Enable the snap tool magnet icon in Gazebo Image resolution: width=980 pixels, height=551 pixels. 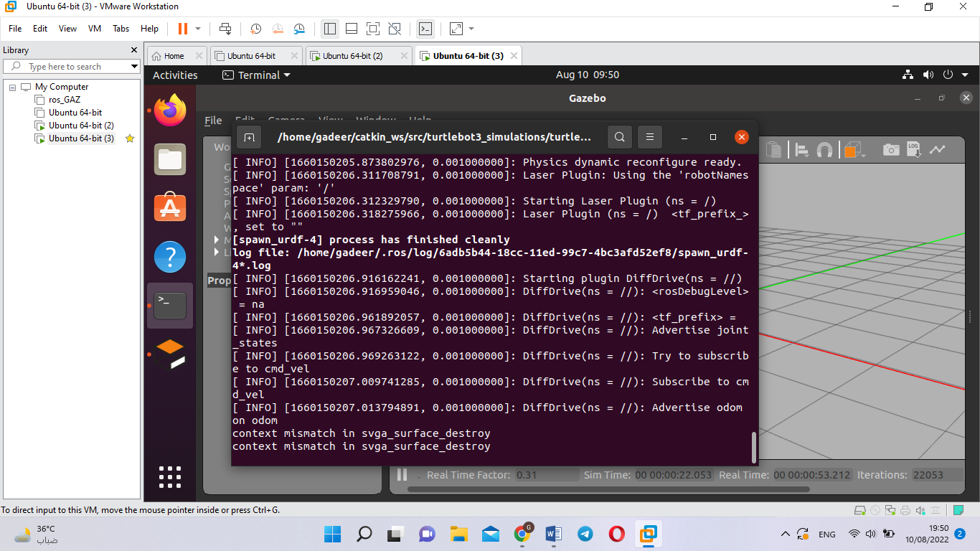[825, 149]
